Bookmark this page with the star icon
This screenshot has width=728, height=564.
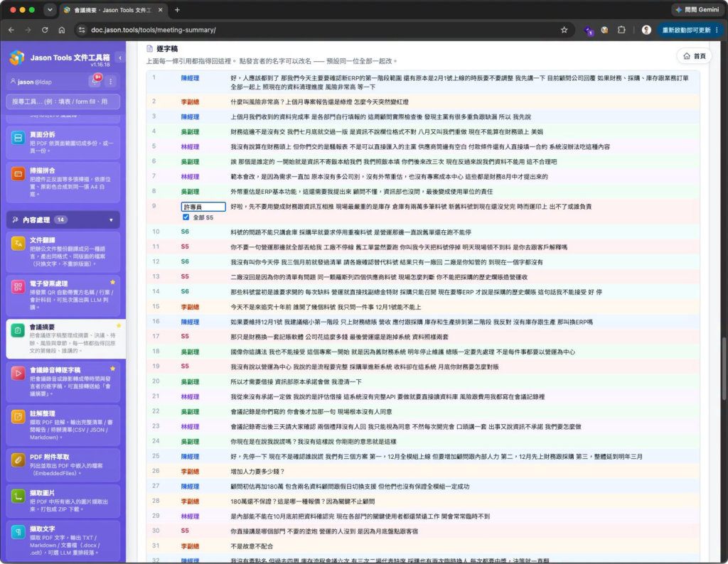[x=564, y=30]
